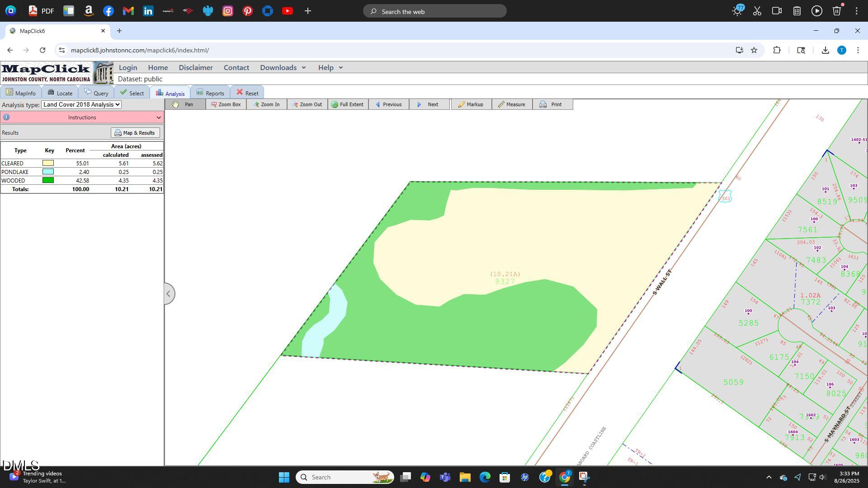Go to Next map extent
The height and width of the screenshot is (488, 868).
(429, 104)
